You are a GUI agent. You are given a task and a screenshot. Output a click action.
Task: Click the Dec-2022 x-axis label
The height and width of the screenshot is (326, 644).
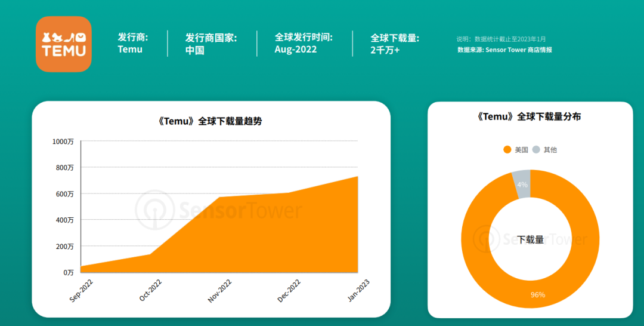pos(289,291)
